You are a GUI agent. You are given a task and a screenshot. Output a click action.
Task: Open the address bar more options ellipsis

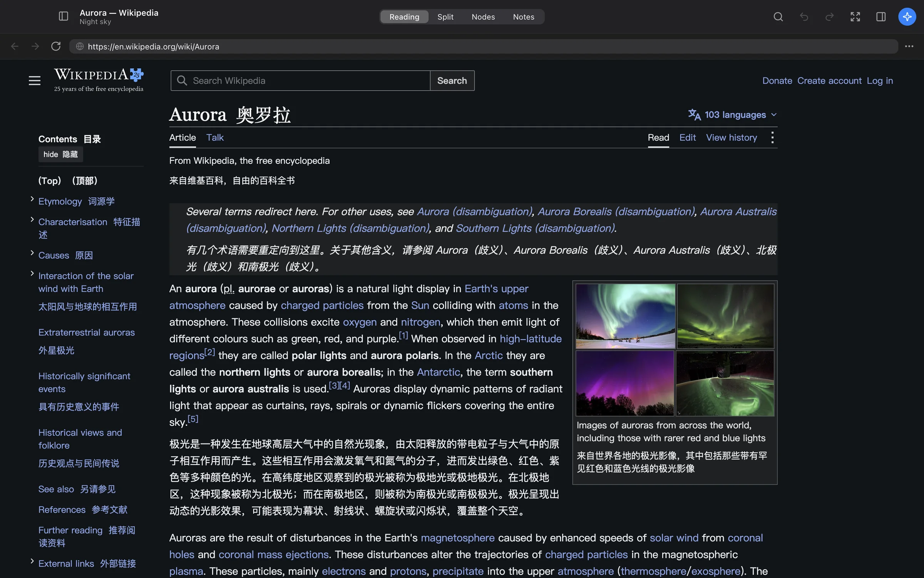909,46
